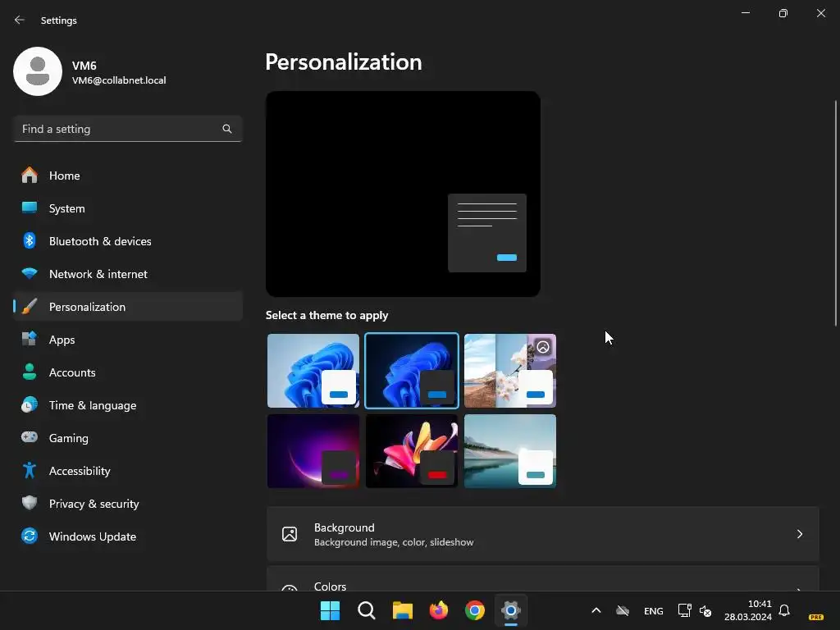Screen dimensions: 840x630
Task: Click the PRE badge in tray corner
Action: click(816, 617)
